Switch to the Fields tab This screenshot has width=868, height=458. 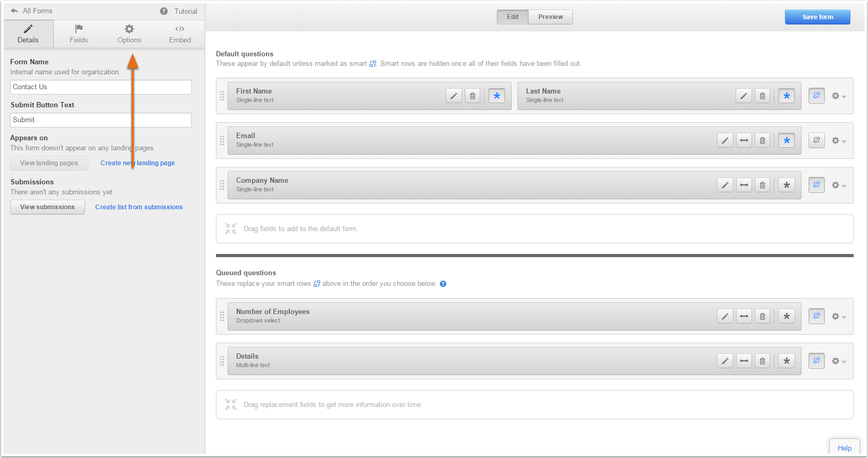79,34
